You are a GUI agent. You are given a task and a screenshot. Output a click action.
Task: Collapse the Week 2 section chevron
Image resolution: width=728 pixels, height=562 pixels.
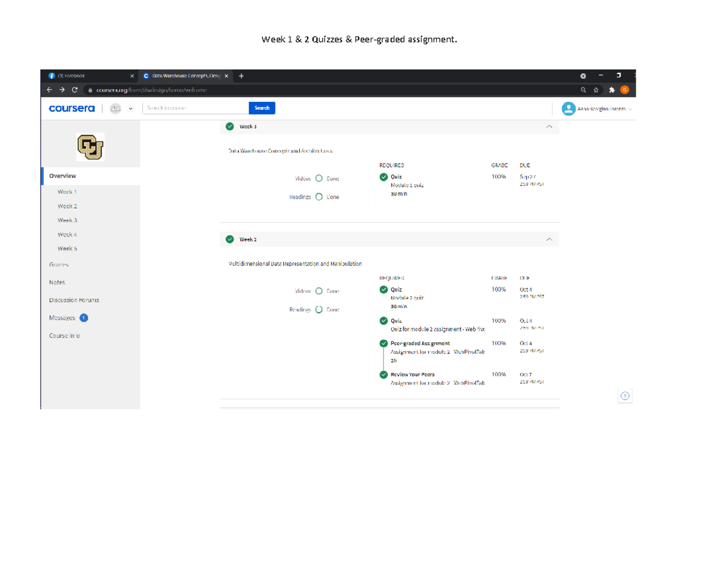pos(549,239)
